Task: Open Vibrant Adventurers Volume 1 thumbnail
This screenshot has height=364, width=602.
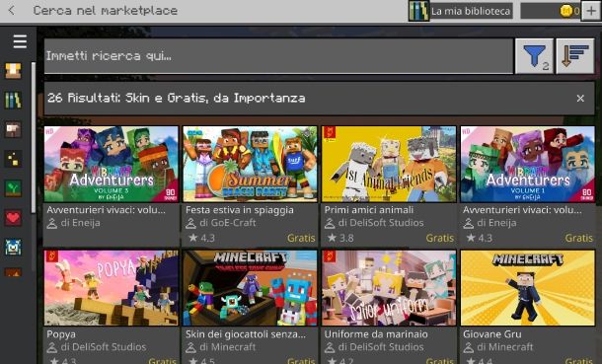Action: tap(528, 164)
